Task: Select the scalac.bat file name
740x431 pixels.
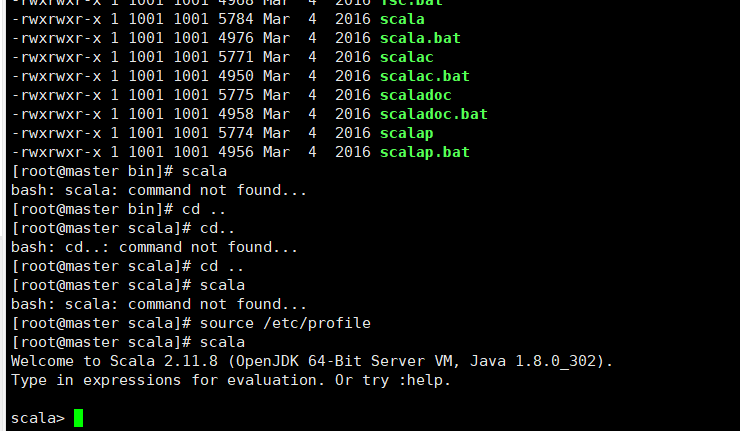Action: [x=425, y=76]
